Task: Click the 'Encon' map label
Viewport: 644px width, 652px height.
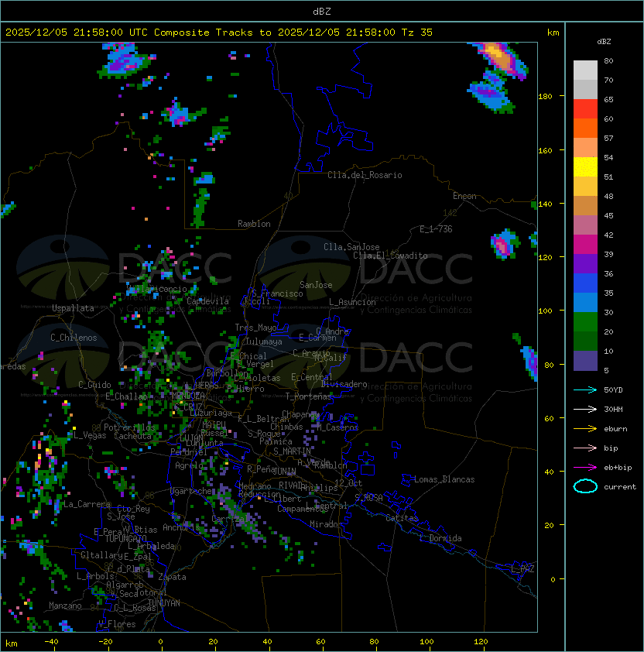Action: (464, 196)
